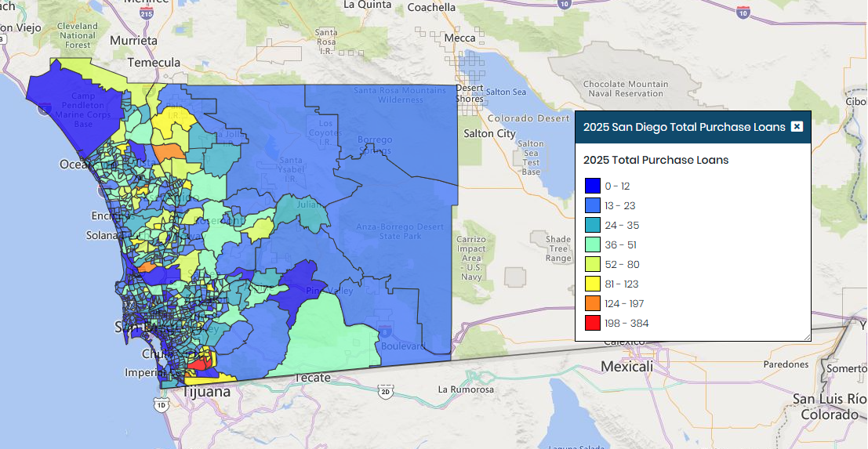Click the red census tract near Chula Vista
868x449 pixels.
(x=198, y=364)
